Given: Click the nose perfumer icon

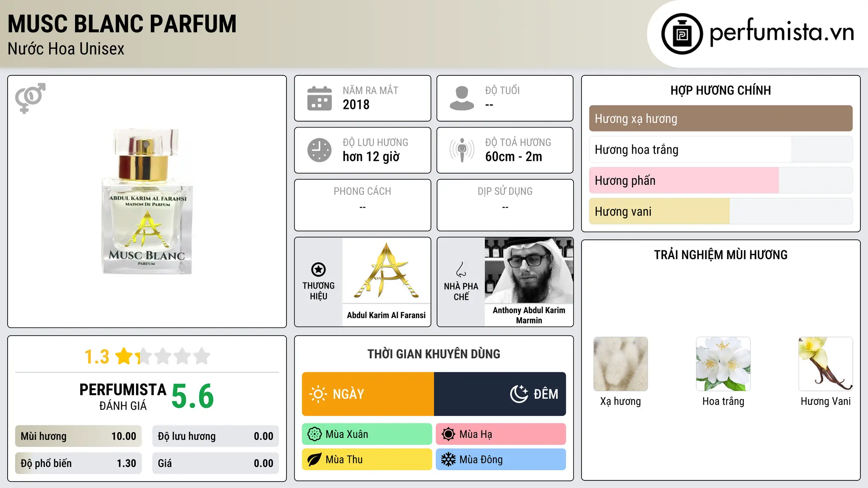Looking at the screenshot, I should coord(461,269).
